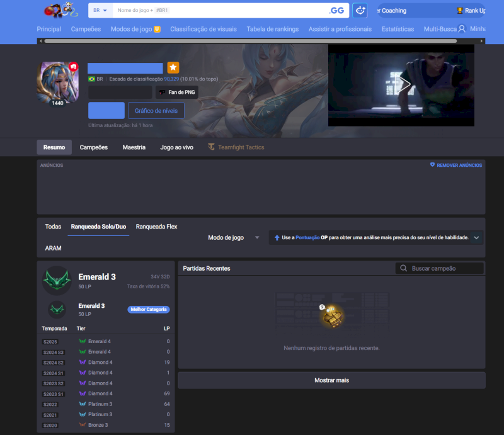Open Assistir a profissionais page
The width and height of the screenshot is (504, 435).
pyautogui.click(x=340, y=29)
